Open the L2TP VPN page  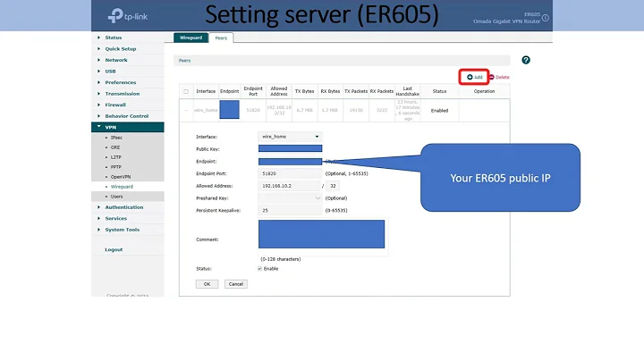pyautogui.click(x=115, y=157)
